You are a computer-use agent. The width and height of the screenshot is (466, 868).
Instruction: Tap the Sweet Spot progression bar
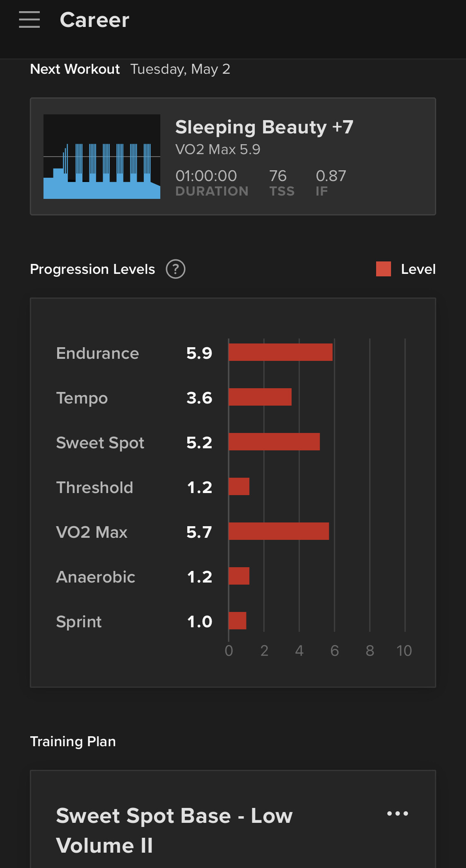coord(274,442)
